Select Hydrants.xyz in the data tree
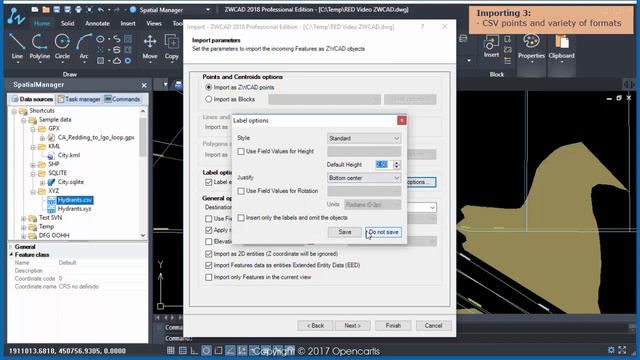 point(74,209)
